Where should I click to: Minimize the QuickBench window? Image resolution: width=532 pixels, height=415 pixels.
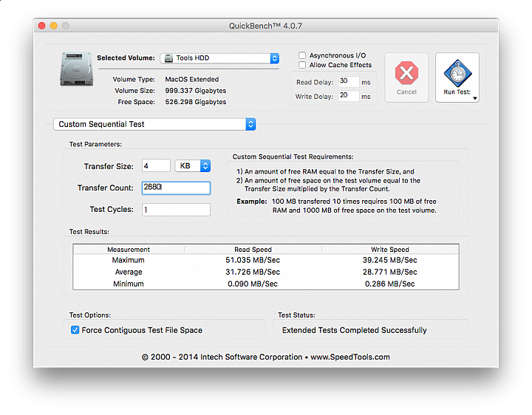[x=54, y=26]
